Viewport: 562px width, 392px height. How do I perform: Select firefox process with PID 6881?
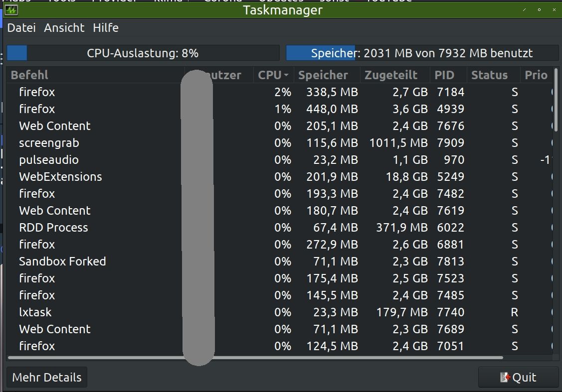point(280,245)
